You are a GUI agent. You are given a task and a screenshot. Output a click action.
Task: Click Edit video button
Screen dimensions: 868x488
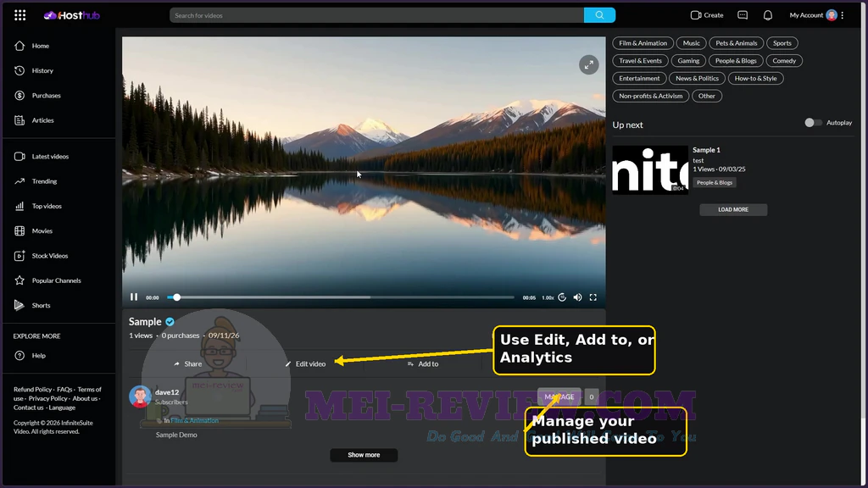click(305, 364)
